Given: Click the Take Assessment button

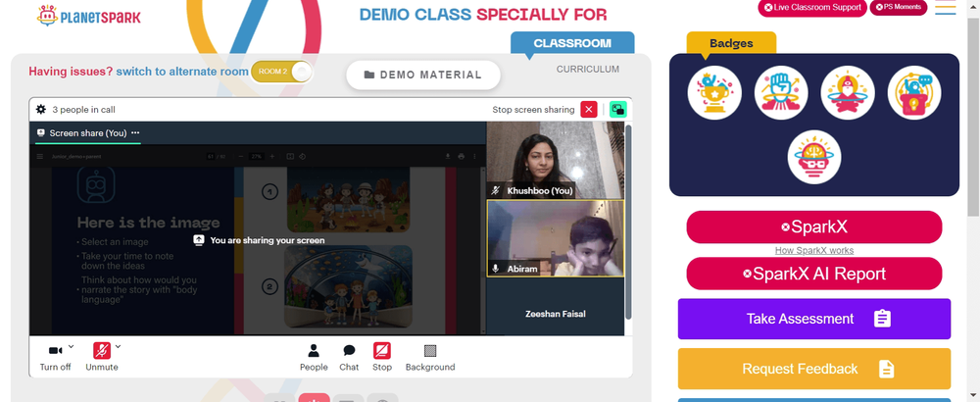Looking at the screenshot, I should pos(813,319).
